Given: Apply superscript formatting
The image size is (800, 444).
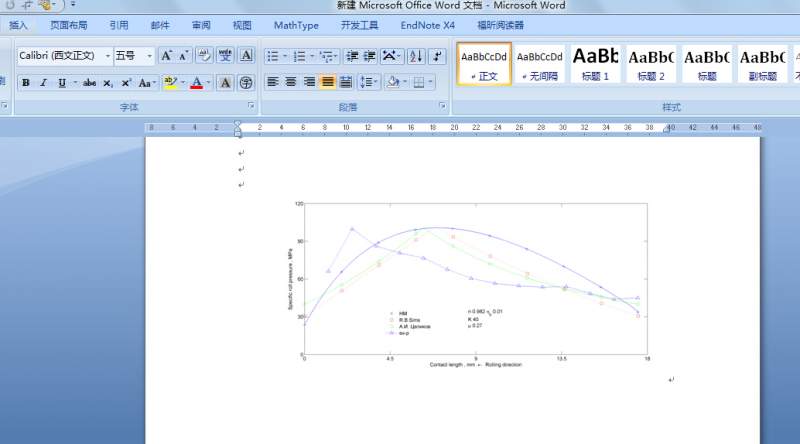Looking at the screenshot, I should (126, 83).
